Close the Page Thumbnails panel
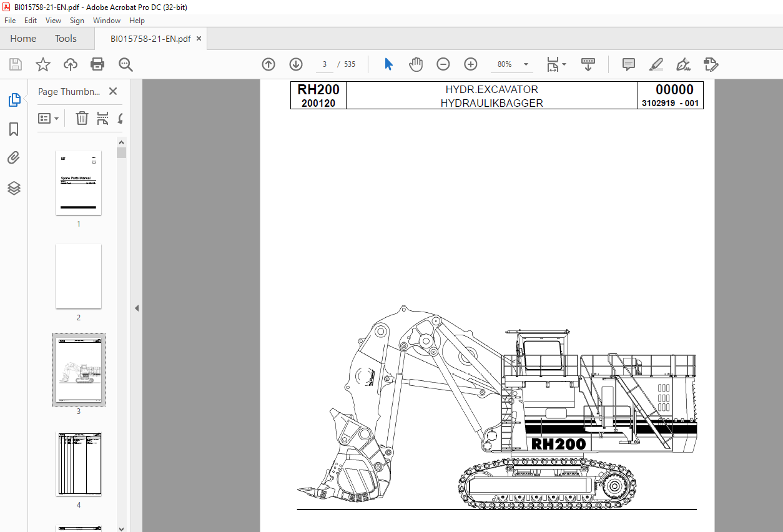The image size is (783, 532). (x=113, y=91)
